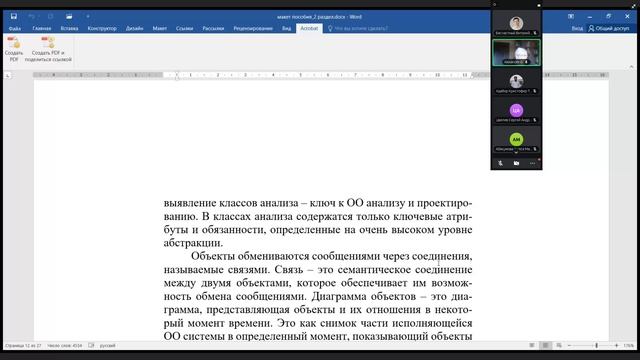
Task: Select the top participant video tile
Action: coord(516,24)
